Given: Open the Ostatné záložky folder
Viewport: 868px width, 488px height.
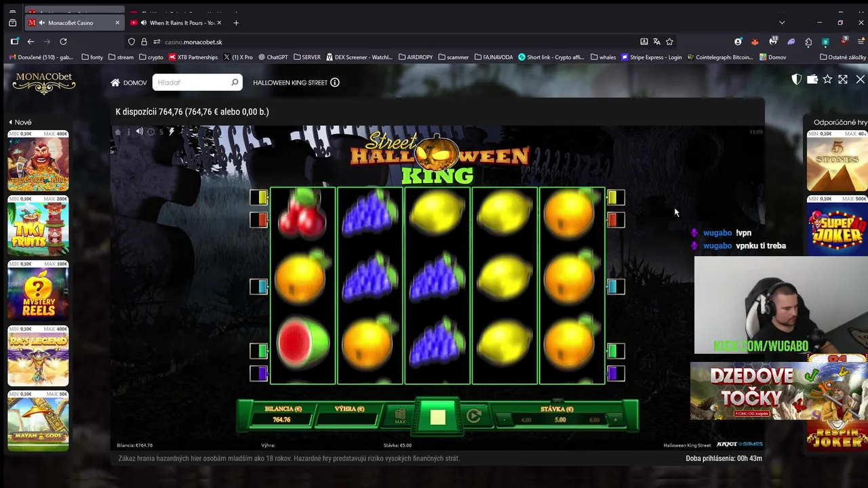Looking at the screenshot, I should pos(843,57).
